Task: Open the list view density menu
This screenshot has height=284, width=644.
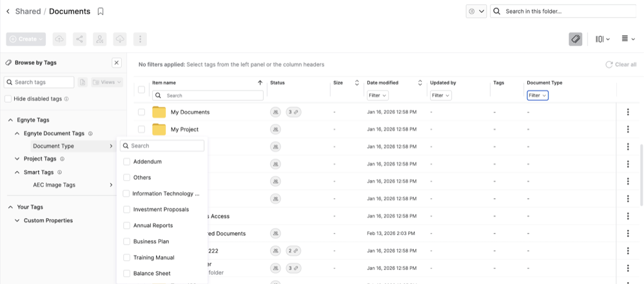Action: [x=629, y=39]
